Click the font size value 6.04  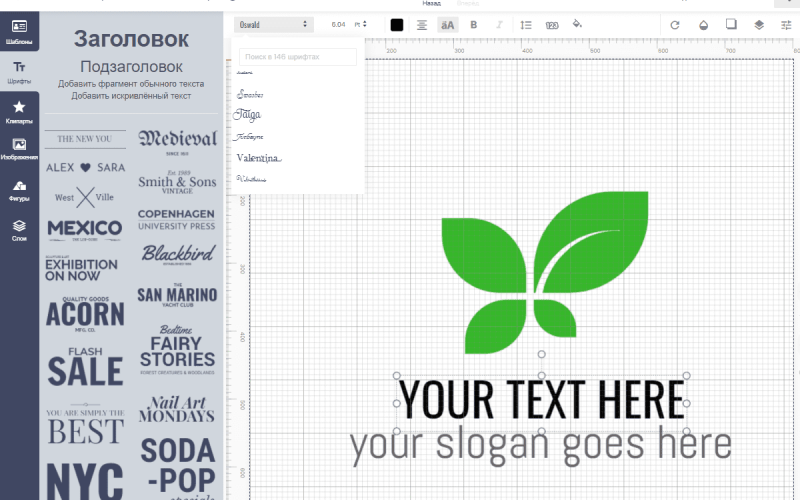(x=338, y=24)
